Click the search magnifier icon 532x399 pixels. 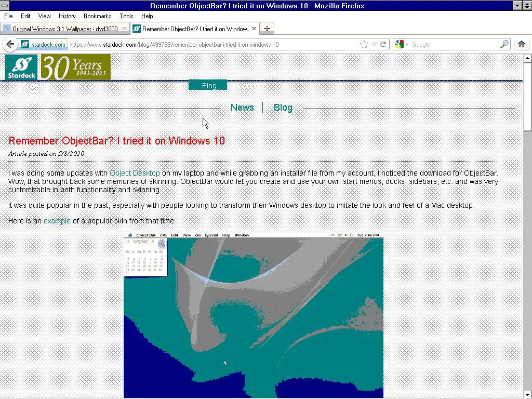[x=504, y=44]
